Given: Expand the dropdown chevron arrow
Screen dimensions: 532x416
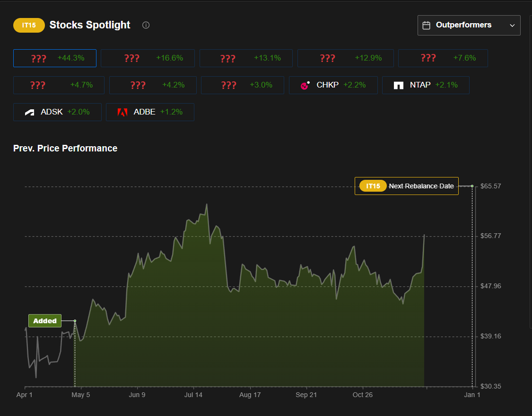Looking at the screenshot, I should (x=512, y=26).
